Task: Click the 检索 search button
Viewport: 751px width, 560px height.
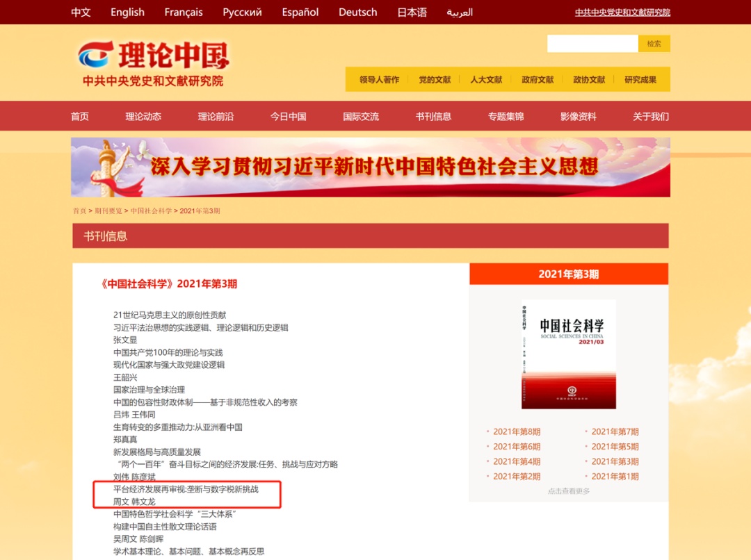Action: pos(654,44)
